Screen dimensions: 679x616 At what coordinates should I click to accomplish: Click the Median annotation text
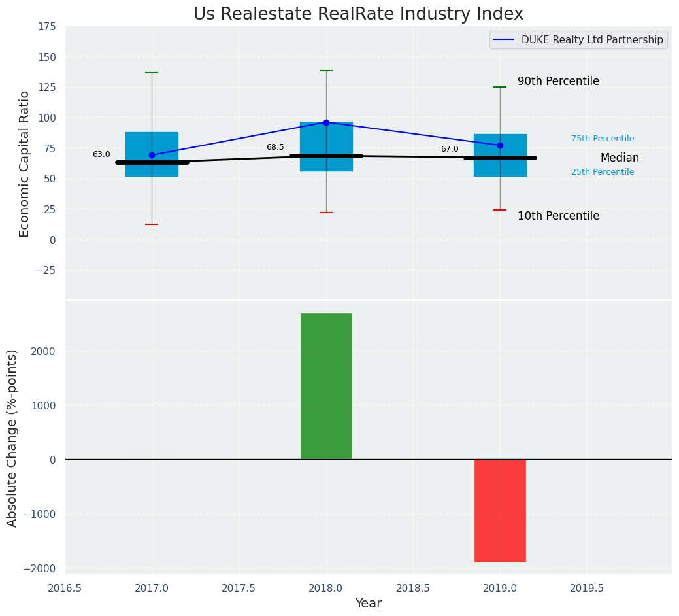[619, 158]
